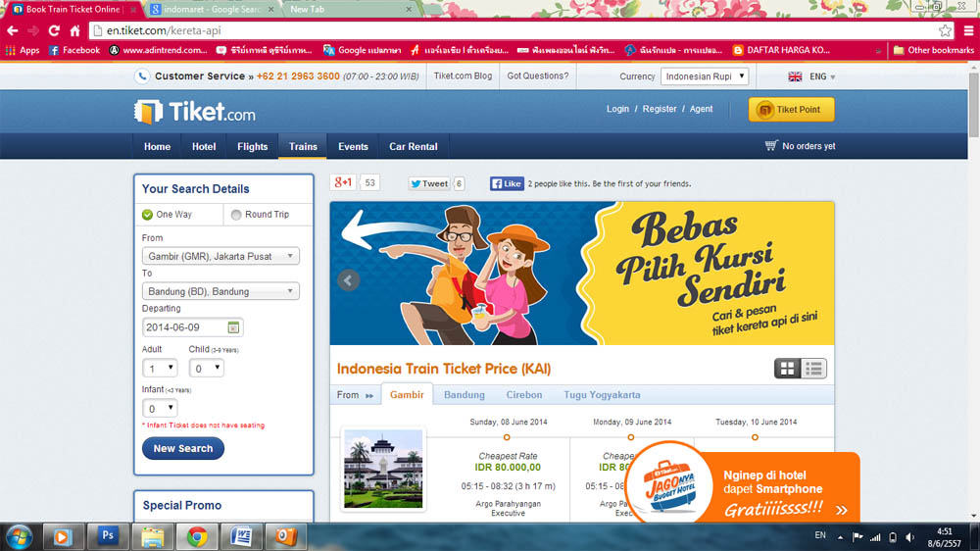
Task: Click the browser back arrow
Action: point(13,30)
